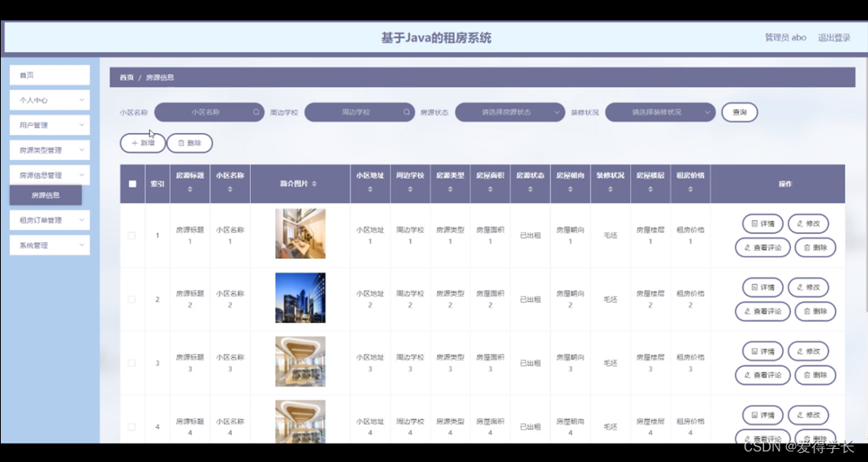Image resolution: width=868 pixels, height=462 pixels.
Task: Open the 房源状态 dropdown
Action: (510, 112)
